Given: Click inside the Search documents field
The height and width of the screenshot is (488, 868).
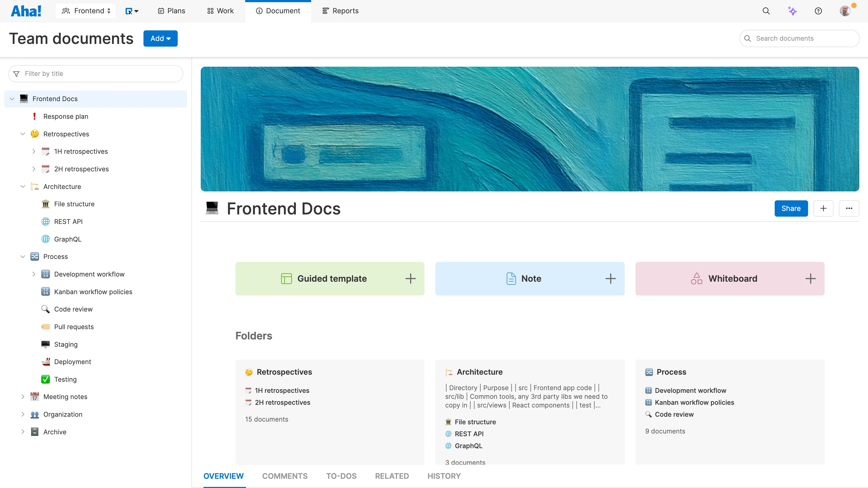Looking at the screenshot, I should coord(799,38).
